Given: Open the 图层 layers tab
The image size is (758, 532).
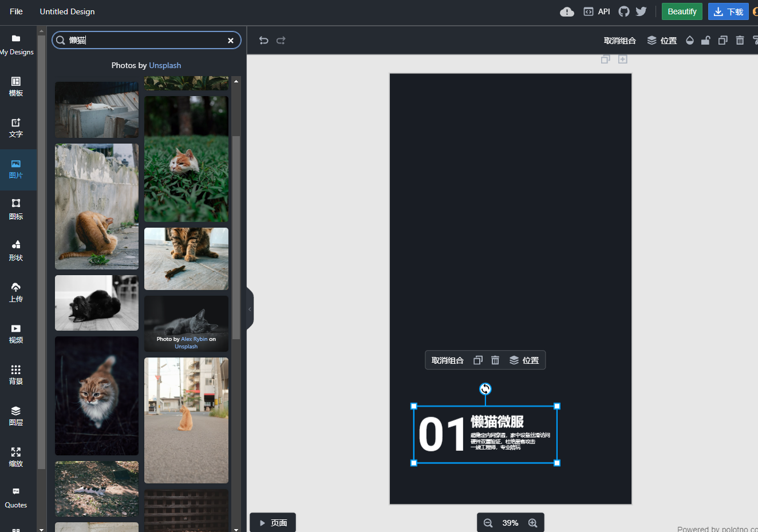Looking at the screenshot, I should tap(16, 416).
